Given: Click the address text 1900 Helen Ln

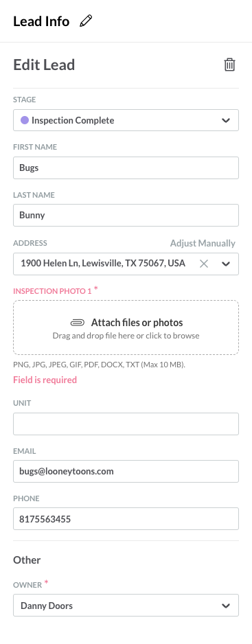Looking at the screenshot, I should coord(50,263).
